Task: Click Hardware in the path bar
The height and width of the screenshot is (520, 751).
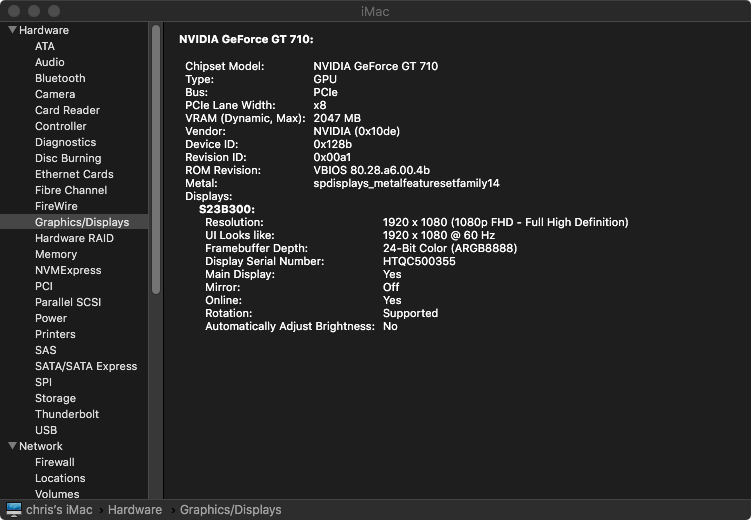Action: (135, 510)
